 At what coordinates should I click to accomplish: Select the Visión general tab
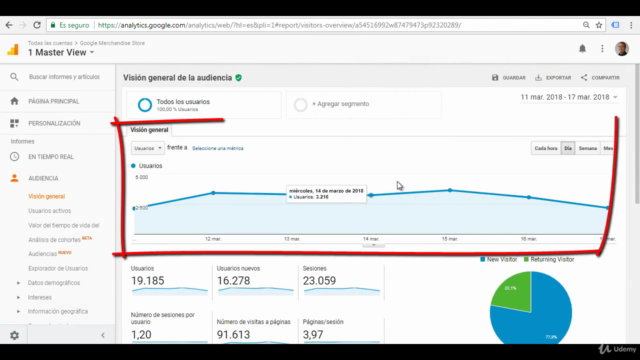pyautogui.click(x=149, y=130)
